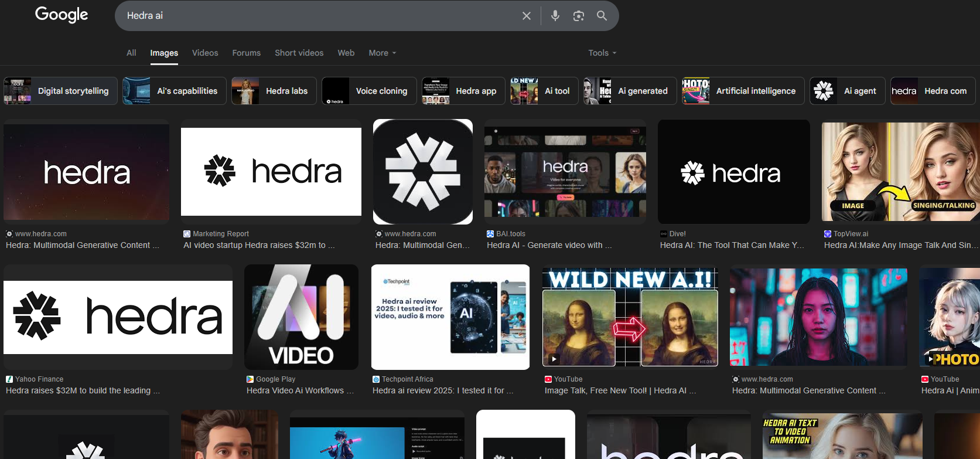Click the Google logo
980x459 pixels.
[x=62, y=15]
